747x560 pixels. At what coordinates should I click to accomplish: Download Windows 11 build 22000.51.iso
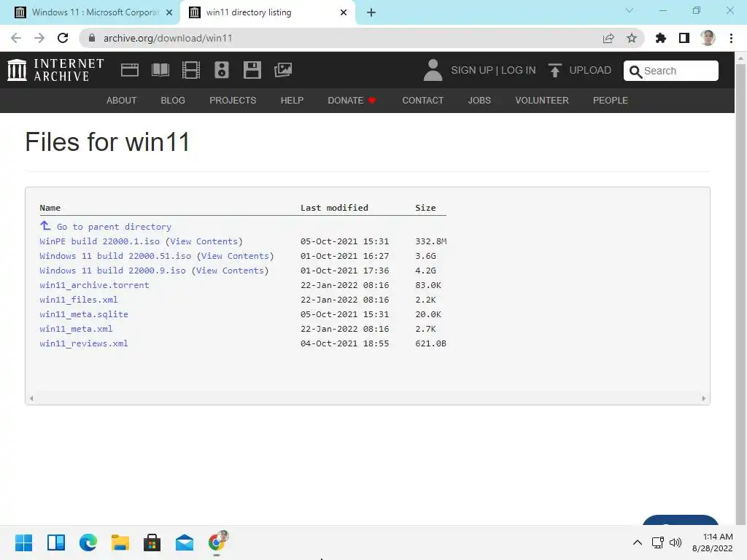[x=115, y=256]
